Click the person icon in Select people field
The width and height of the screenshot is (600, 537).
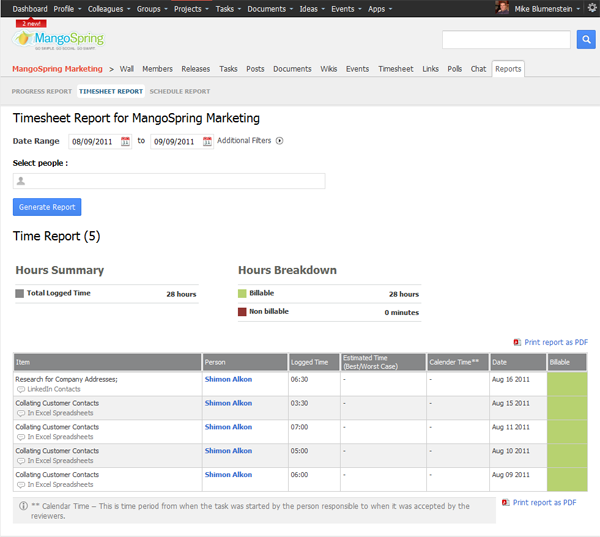point(21,181)
